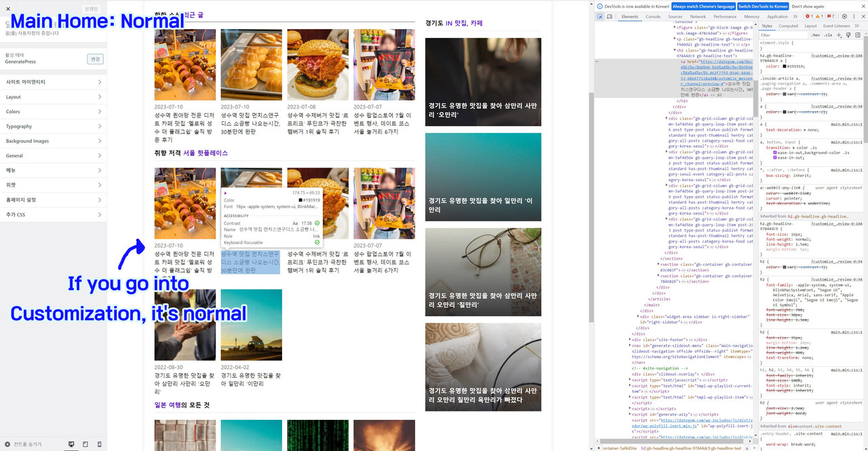Expand the 메뉴 customizer section
The width and height of the screenshot is (868, 451).
(53, 170)
